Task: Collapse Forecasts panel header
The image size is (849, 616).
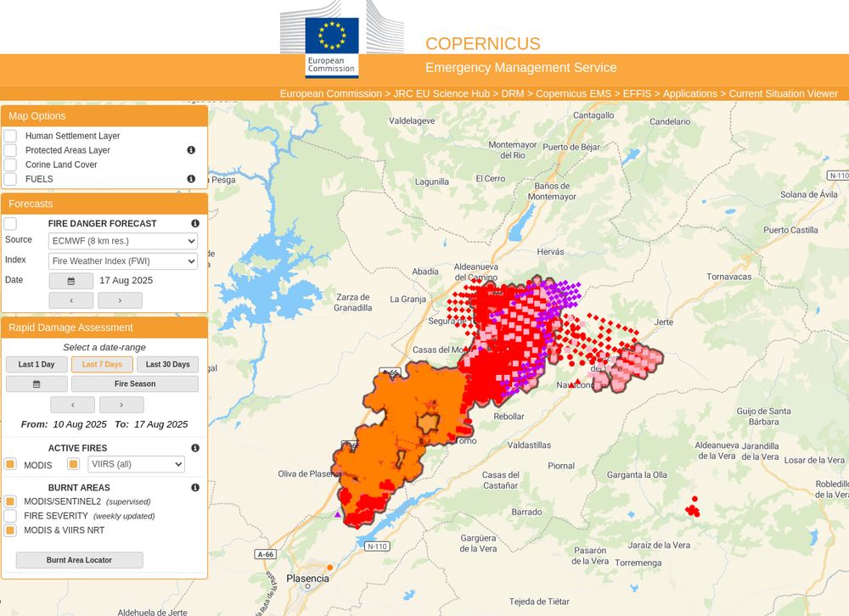Action: pos(104,204)
